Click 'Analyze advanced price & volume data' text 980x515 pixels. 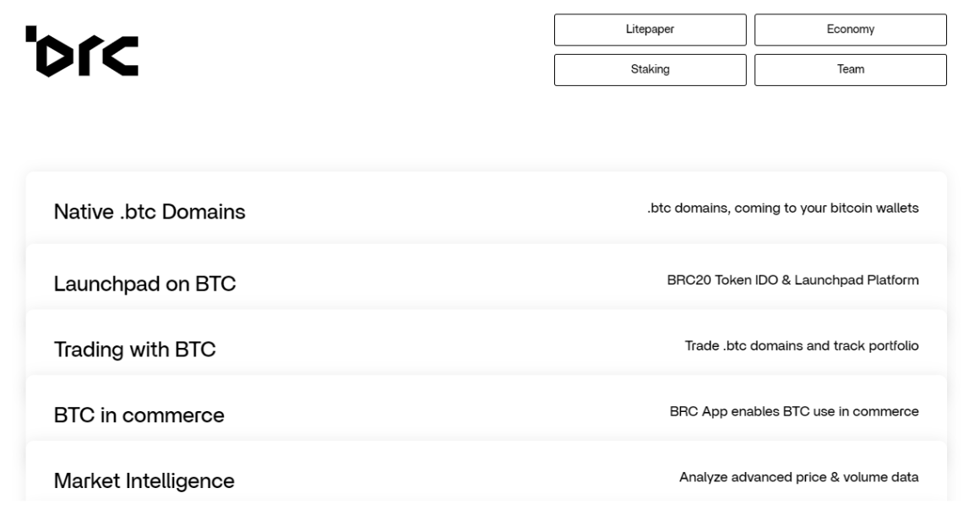click(798, 478)
